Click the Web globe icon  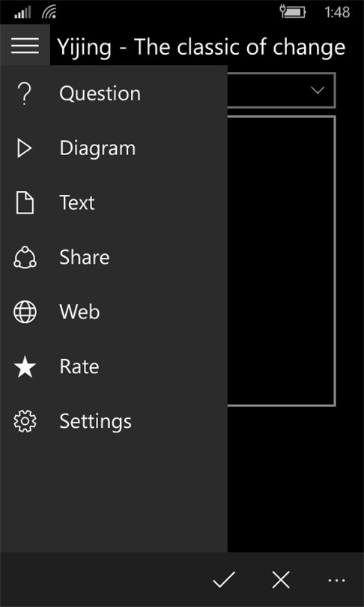(x=25, y=312)
